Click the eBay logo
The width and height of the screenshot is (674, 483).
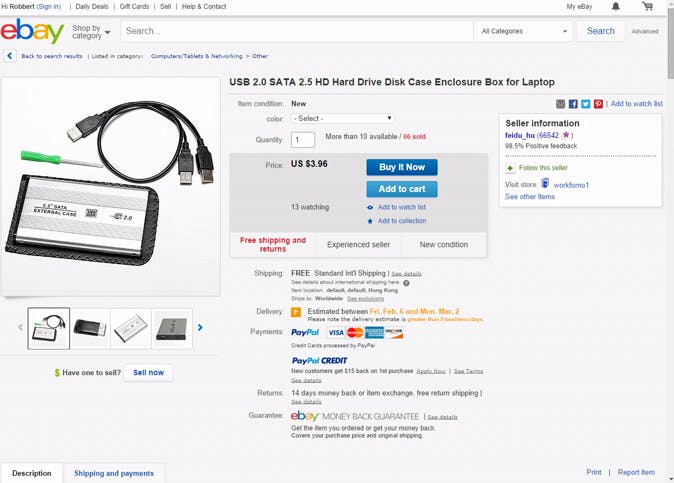point(32,31)
